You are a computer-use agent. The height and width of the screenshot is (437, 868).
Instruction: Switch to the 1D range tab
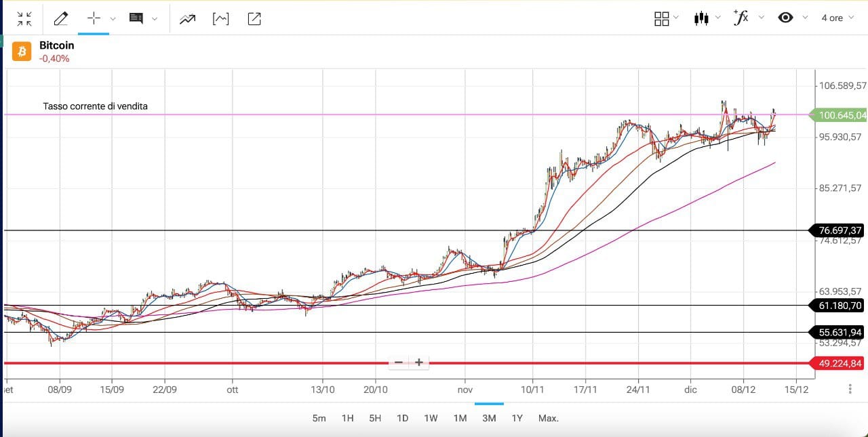tap(402, 418)
